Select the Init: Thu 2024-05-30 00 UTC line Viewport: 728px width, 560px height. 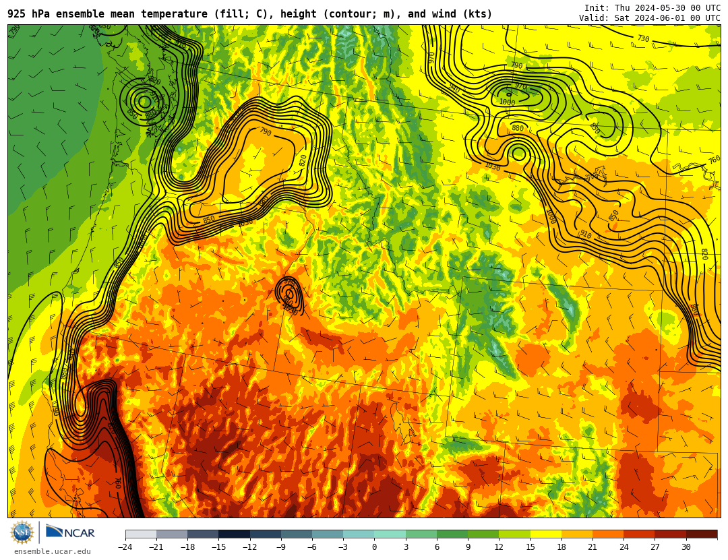[653, 8]
